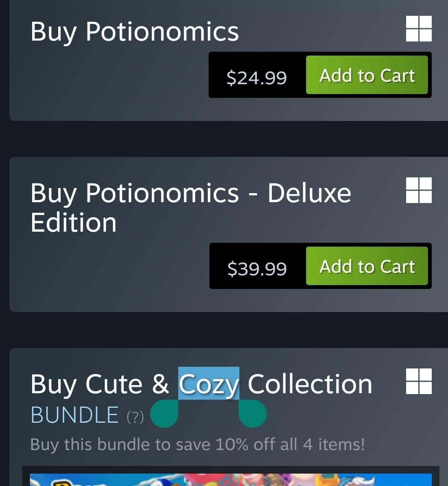This screenshot has width=448, height=486.
Task: Tap the word Cute in bundle title
Action: tap(114, 384)
